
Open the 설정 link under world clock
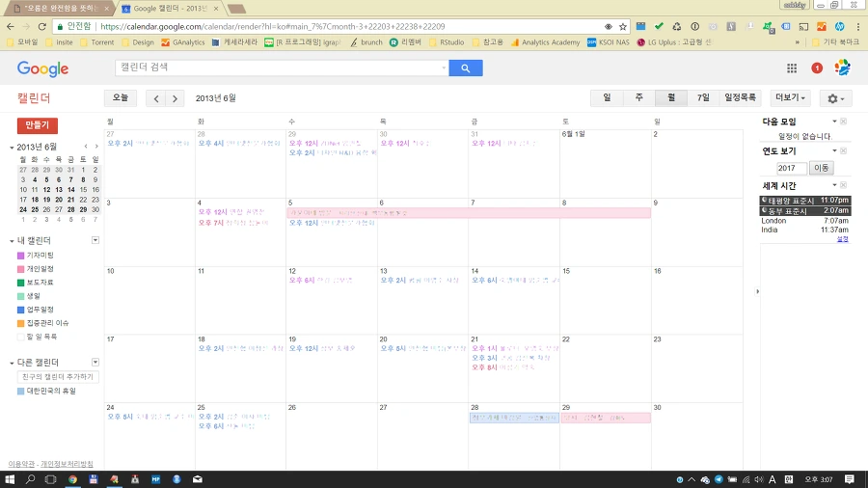(x=843, y=239)
